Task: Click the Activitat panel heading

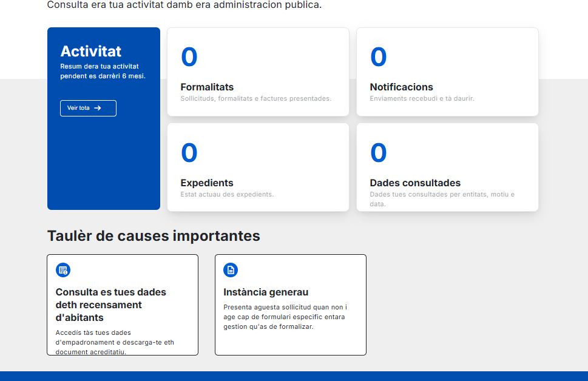Action: tap(91, 51)
